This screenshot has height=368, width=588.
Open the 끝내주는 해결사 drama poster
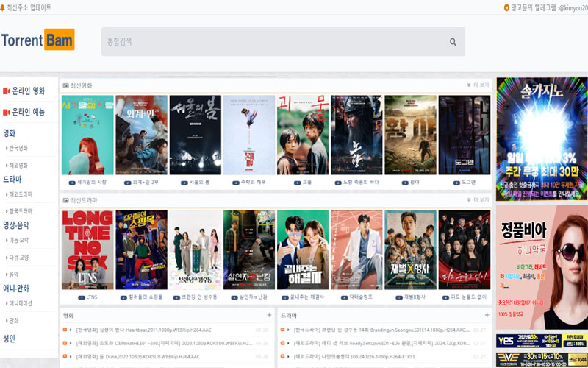pos(303,250)
